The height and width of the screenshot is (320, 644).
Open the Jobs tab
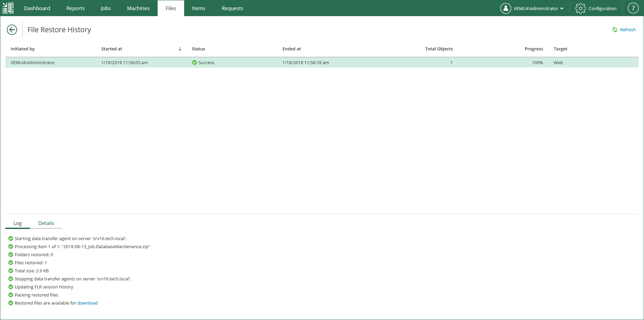point(106,8)
